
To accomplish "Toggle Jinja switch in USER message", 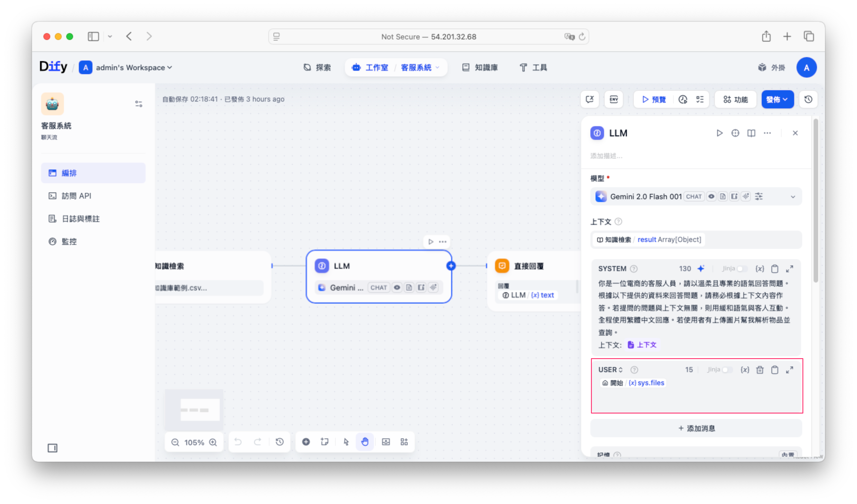I will coord(727,370).
